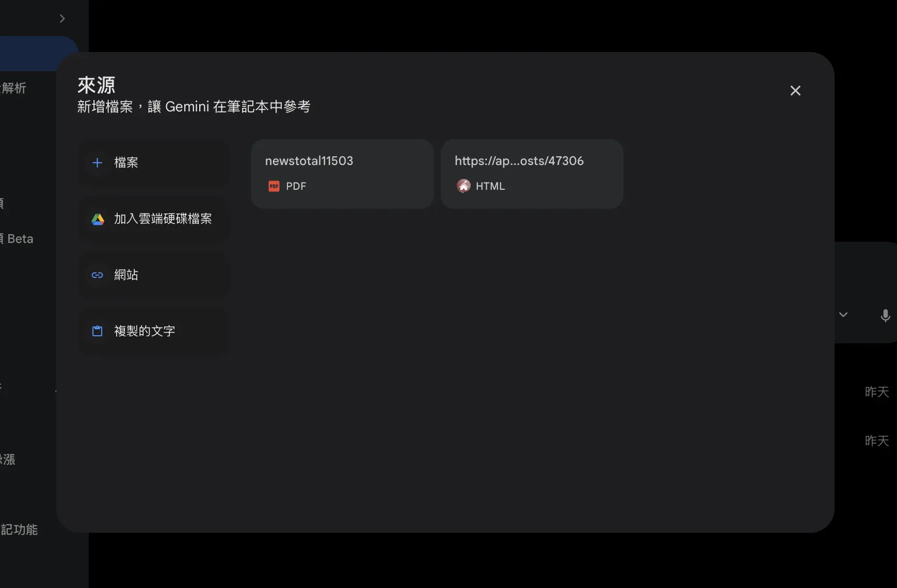Click the 檔案 add file button
Image resolution: width=897 pixels, height=588 pixels.
tap(154, 162)
